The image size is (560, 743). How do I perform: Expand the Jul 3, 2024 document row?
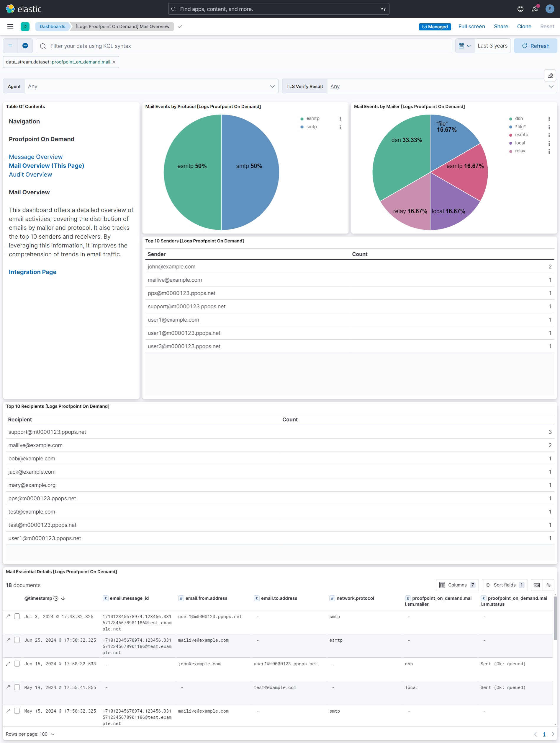coord(8,616)
